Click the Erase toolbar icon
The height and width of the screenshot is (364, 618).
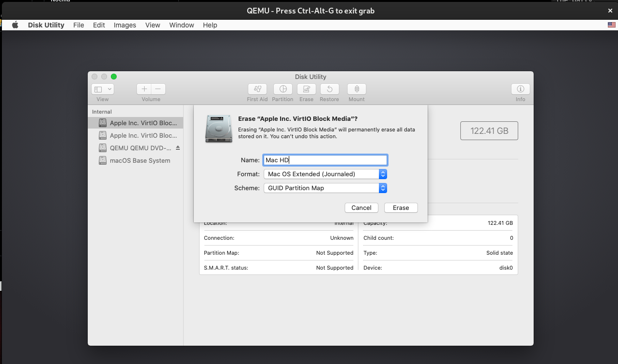tap(306, 89)
